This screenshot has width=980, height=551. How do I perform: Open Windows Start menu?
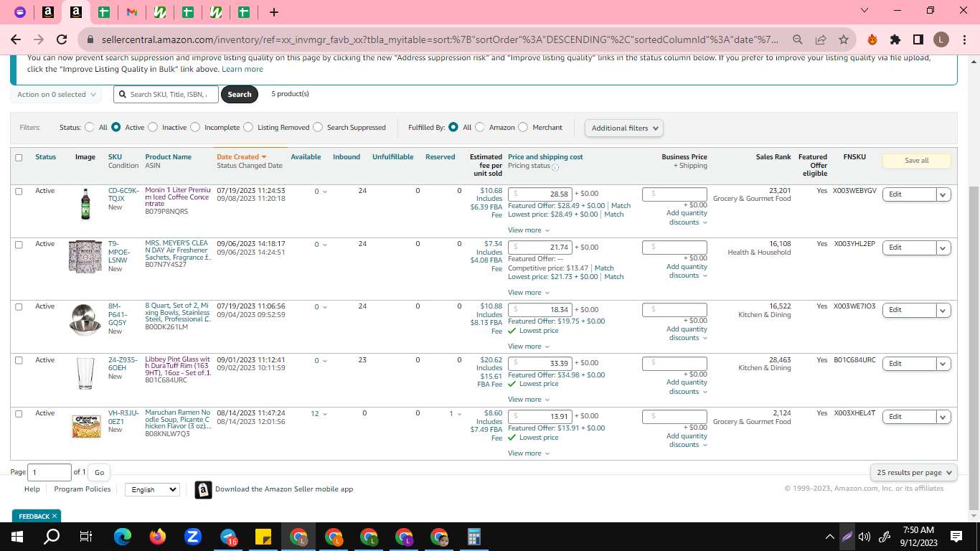pyautogui.click(x=17, y=536)
